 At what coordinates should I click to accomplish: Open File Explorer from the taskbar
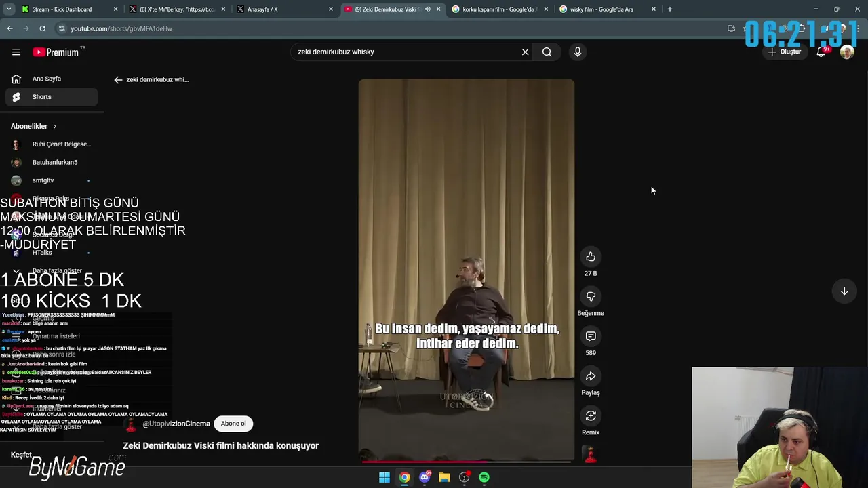coord(444,477)
